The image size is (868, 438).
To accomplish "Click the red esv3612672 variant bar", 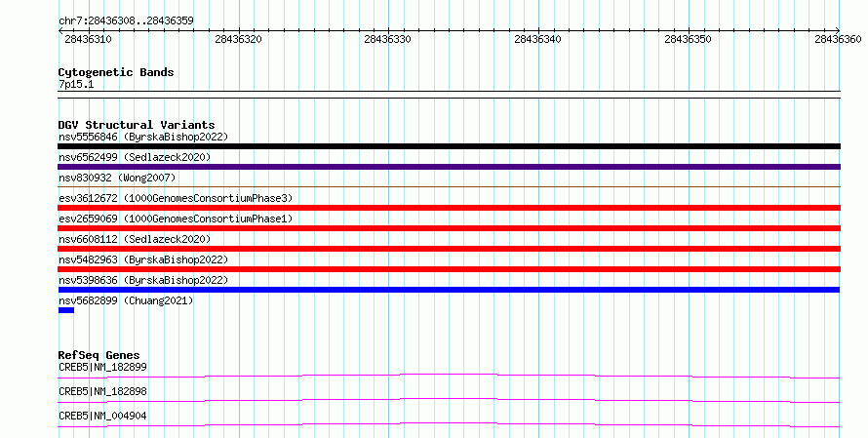I will click(449, 208).
